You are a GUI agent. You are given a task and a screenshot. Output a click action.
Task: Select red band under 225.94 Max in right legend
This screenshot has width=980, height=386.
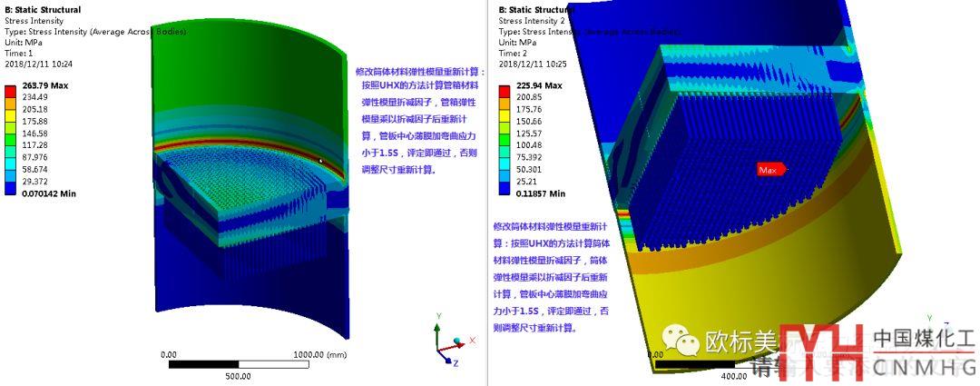pyautogui.click(x=505, y=92)
